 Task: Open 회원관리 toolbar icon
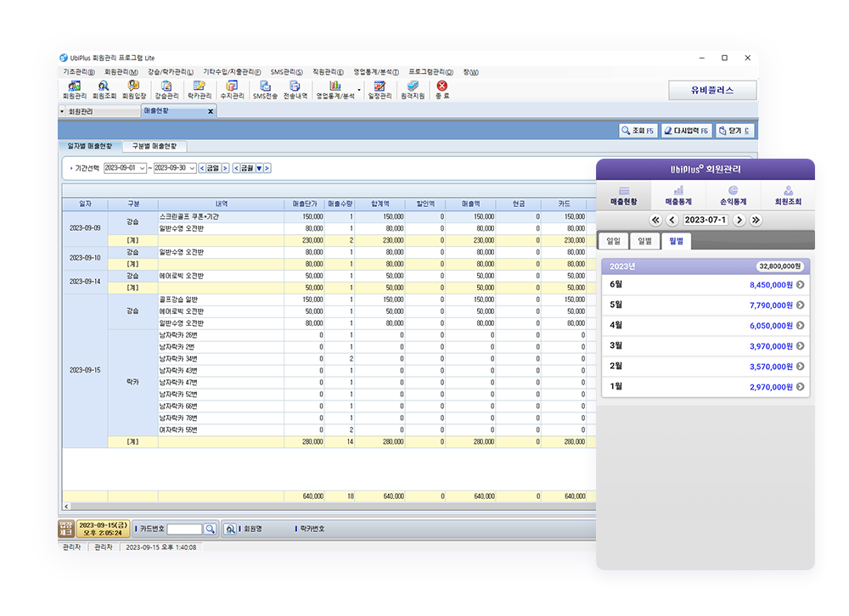pyautogui.click(x=74, y=90)
